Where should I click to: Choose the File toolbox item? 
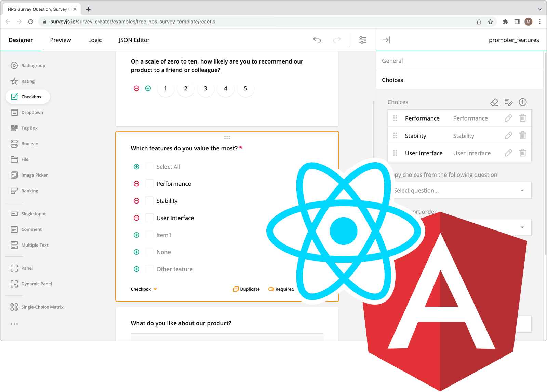pos(20,159)
